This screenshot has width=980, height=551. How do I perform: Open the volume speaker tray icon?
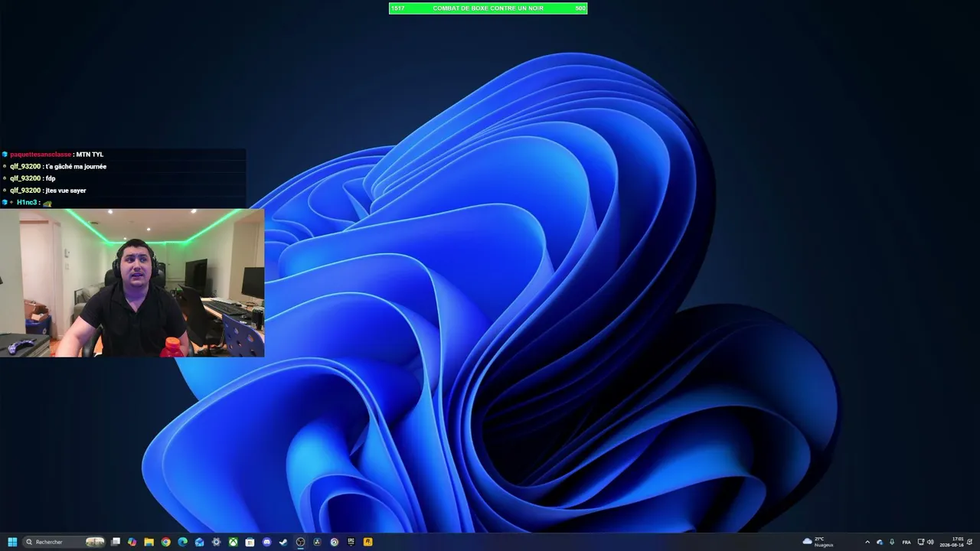[931, 542]
